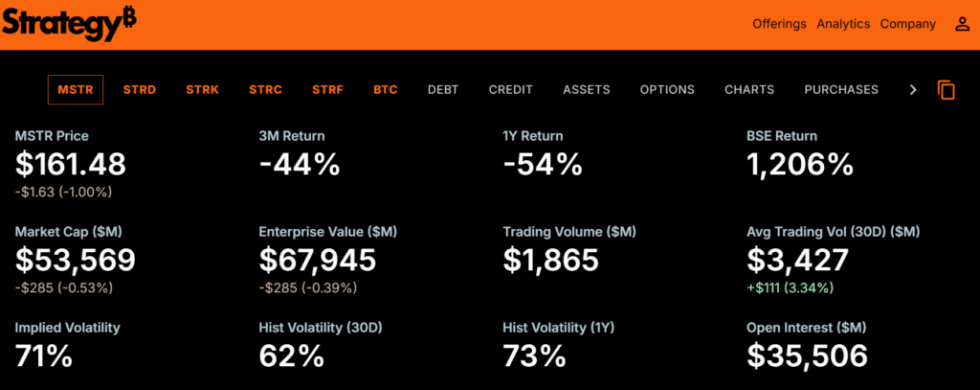980x390 pixels.
Task: Open the user account icon
Action: (962, 24)
